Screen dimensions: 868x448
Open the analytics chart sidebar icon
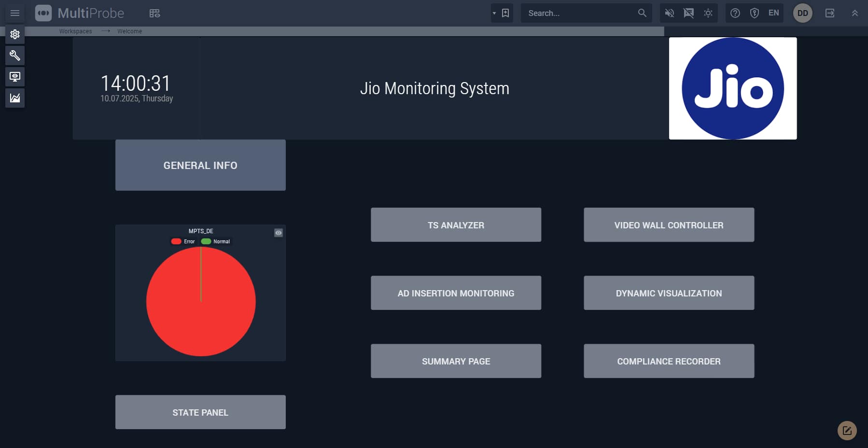[x=15, y=98]
